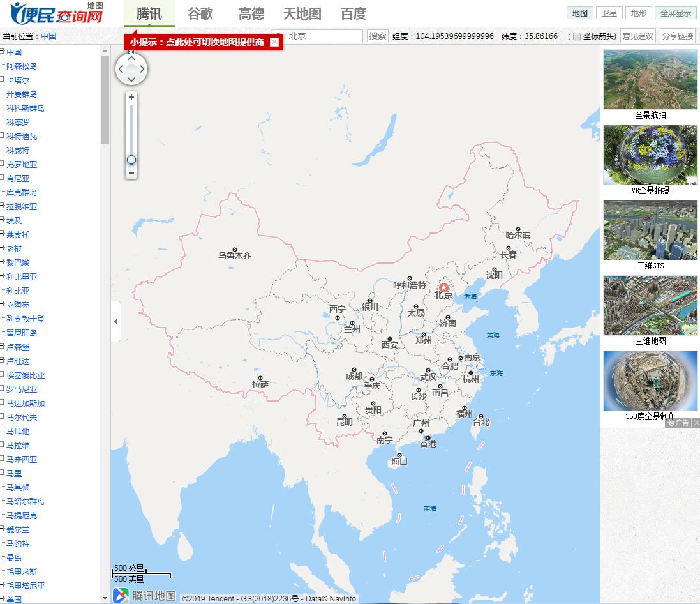Open the 全景航拍 thumbnail
Image resolution: width=700 pixels, height=604 pixels.
pyautogui.click(x=650, y=80)
